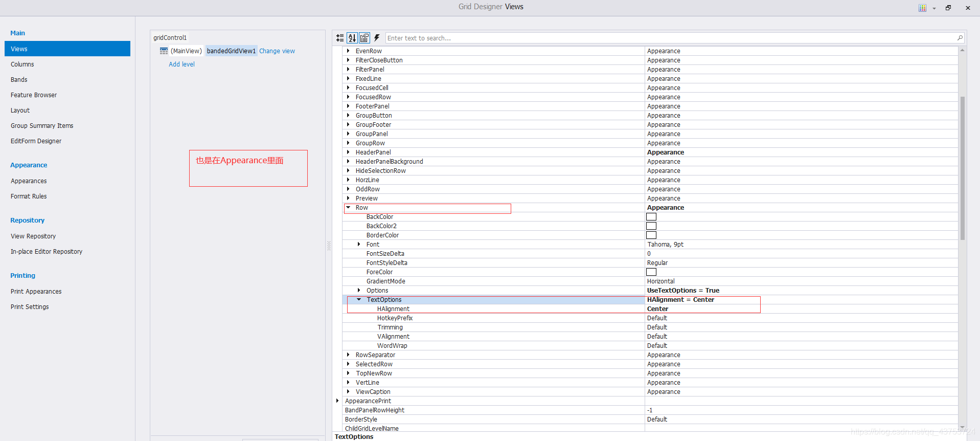
Task: Click the Change view link
Action: pos(277,51)
